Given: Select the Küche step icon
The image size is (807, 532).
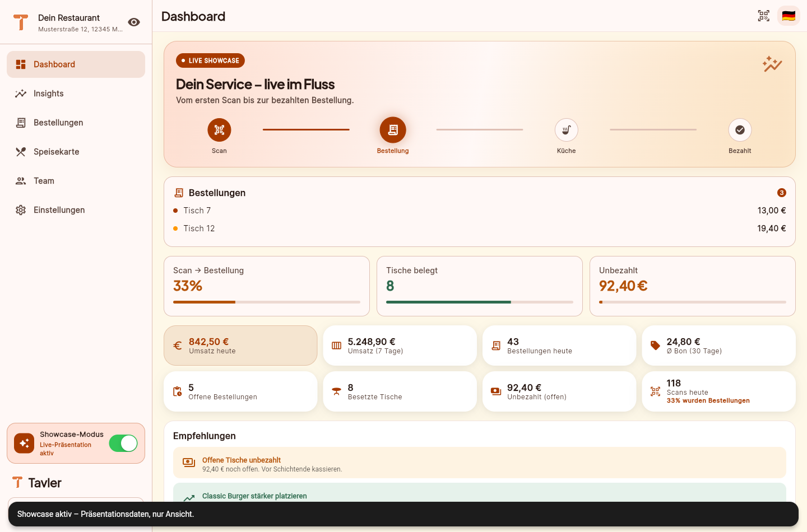Looking at the screenshot, I should coord(567,130).
